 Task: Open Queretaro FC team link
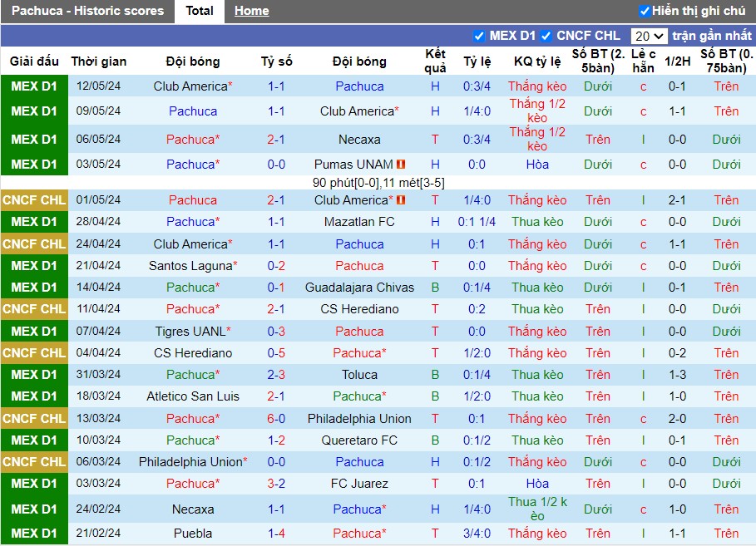pyautogui.click(x=359, y=440)
